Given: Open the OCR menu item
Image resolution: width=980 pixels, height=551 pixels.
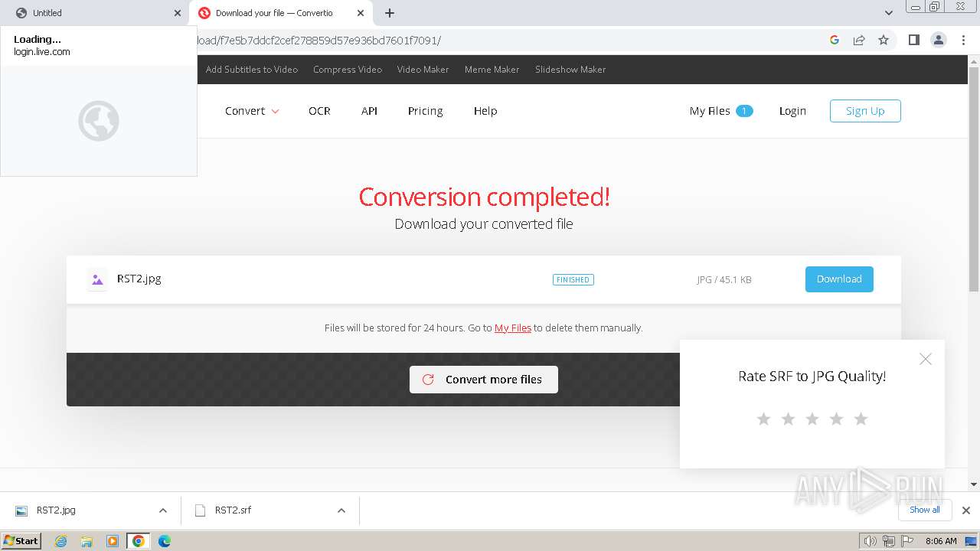Looking at the screenshot, I should 319,111.
